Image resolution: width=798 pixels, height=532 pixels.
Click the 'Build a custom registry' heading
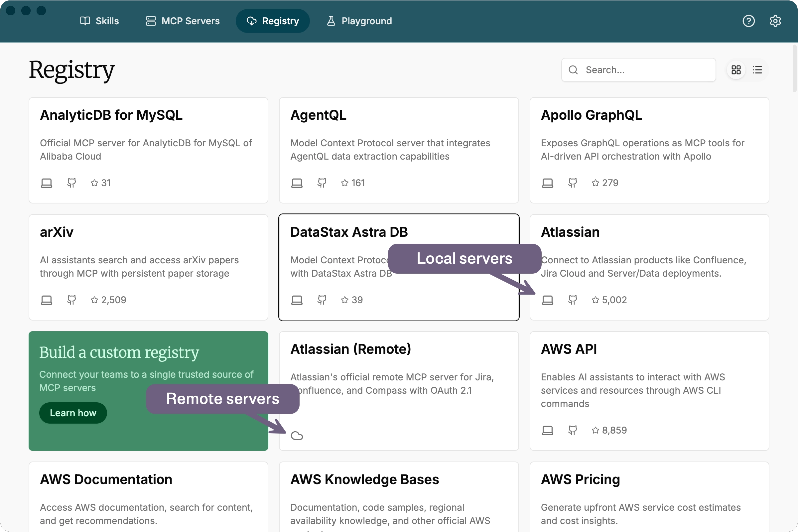(x=119, y=352)
